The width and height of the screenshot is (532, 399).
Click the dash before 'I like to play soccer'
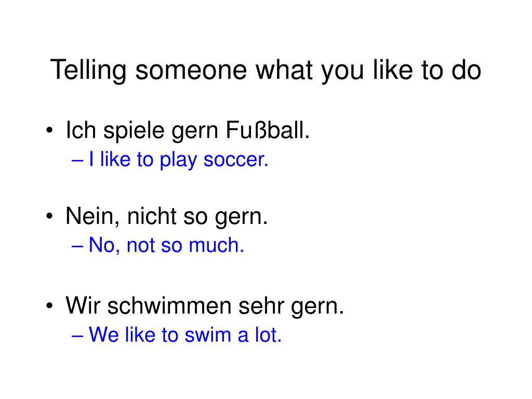77,161
